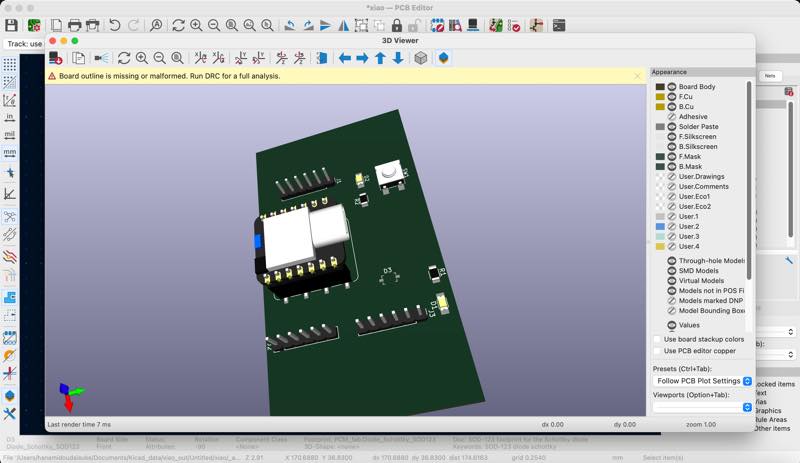Hide SMD Models in 3D Viewer
This screenshot has width=800, height=463.
tap(672, 271)
